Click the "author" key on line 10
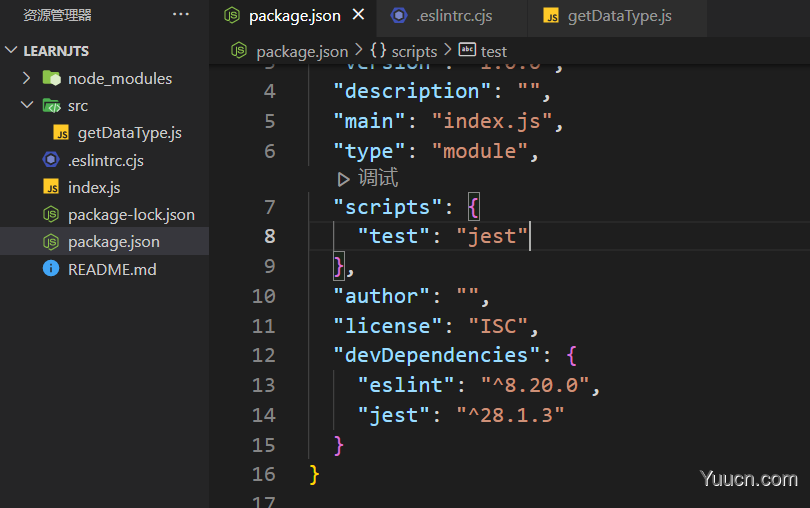The image size is (810, 508). pyautogui.click(x=382, y=296)
